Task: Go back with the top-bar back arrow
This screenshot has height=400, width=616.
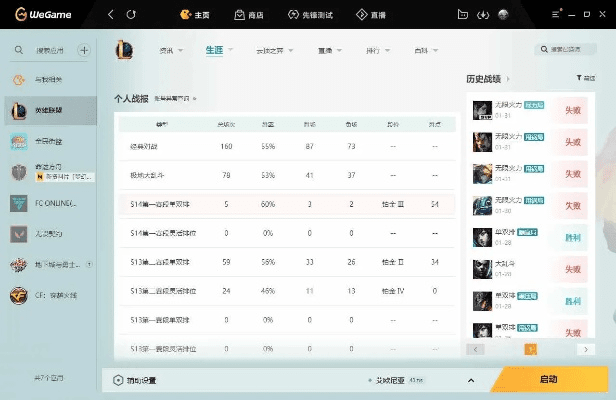Action: (x=111, y=15)
